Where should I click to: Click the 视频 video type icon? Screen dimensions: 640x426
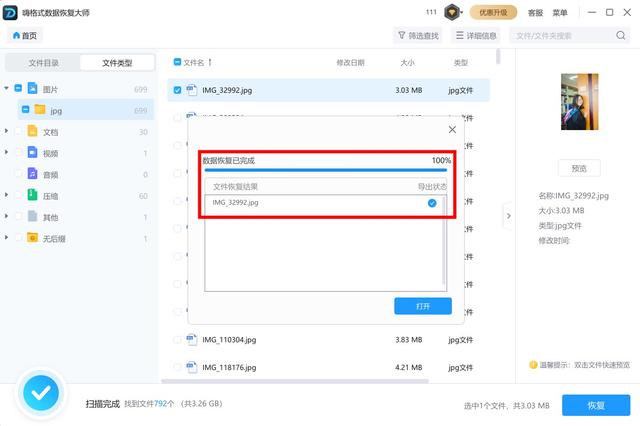(32, 152)
